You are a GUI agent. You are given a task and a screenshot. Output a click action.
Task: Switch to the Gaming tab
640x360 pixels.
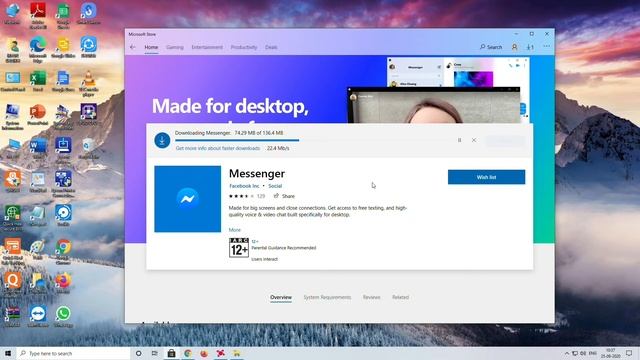[175, 47]
